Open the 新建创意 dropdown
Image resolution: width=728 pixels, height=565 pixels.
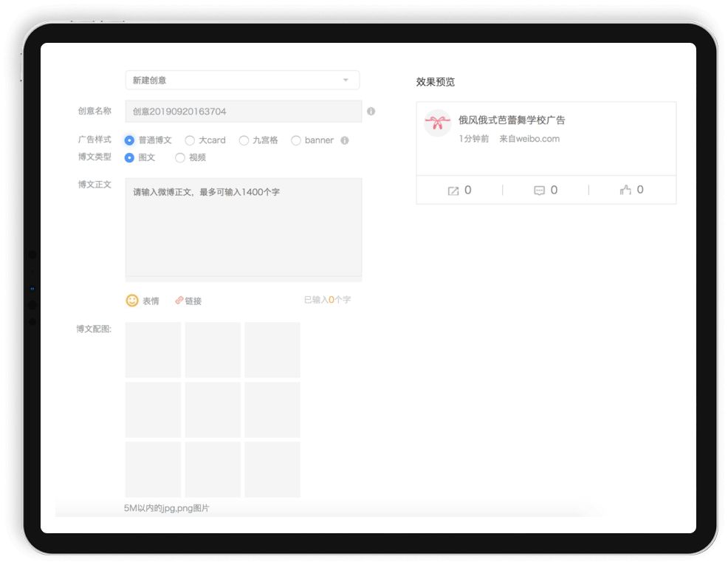(242, 80)
